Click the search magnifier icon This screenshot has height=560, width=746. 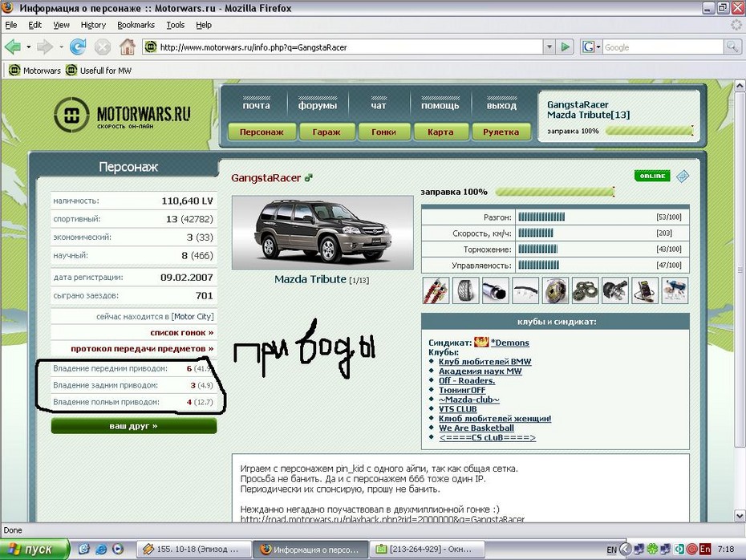pyautogui.click(x=732, y=47)
